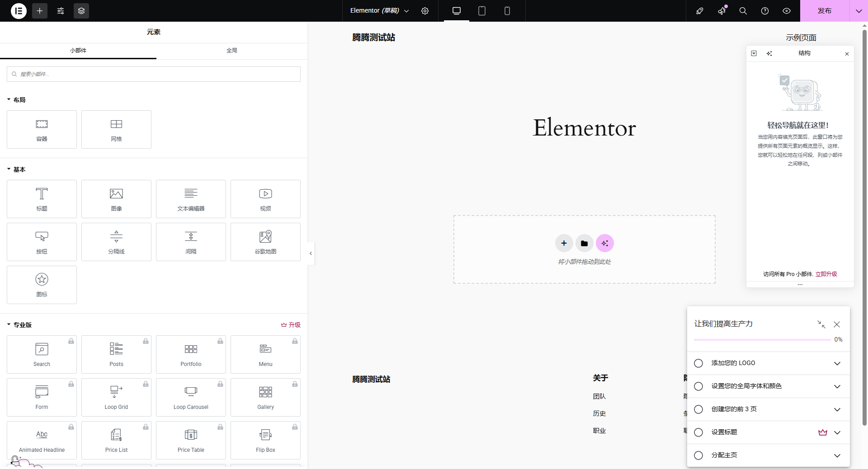The height and width of the screenshot is (469, 868).
Task: Click the widget search input field
Action: (154, 74)
